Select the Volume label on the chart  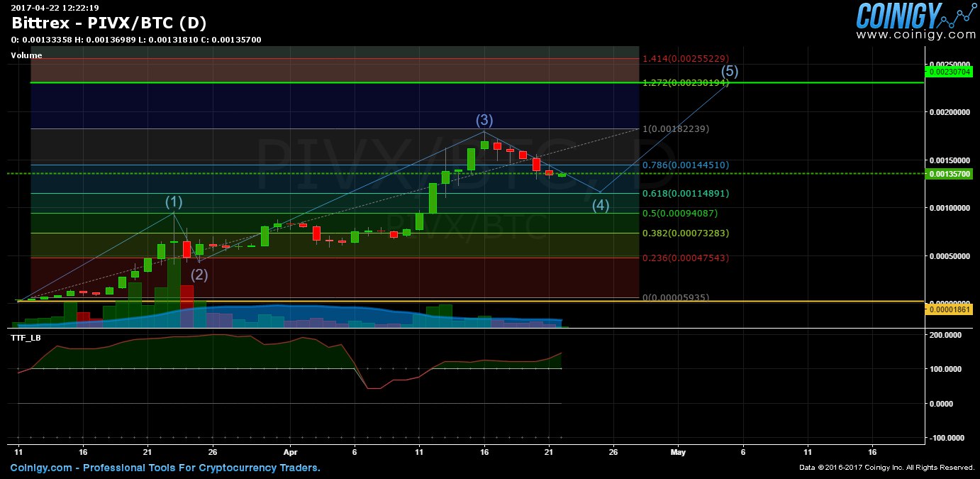pyautogui.click(x=26, y=55)
